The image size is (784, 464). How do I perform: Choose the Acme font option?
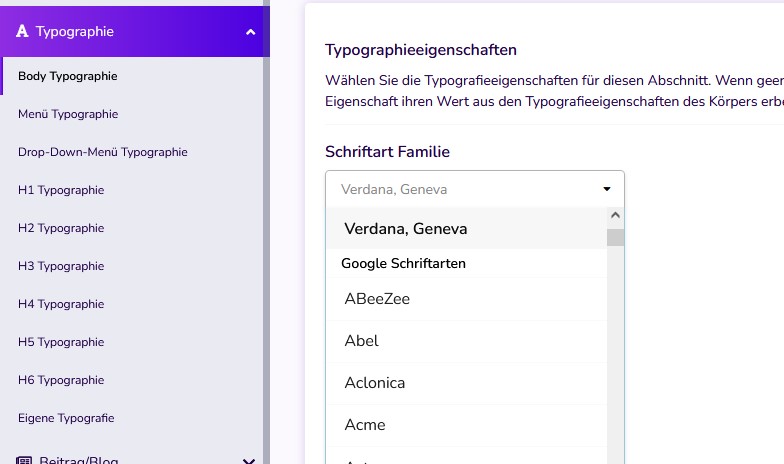(x=466, y=425)
